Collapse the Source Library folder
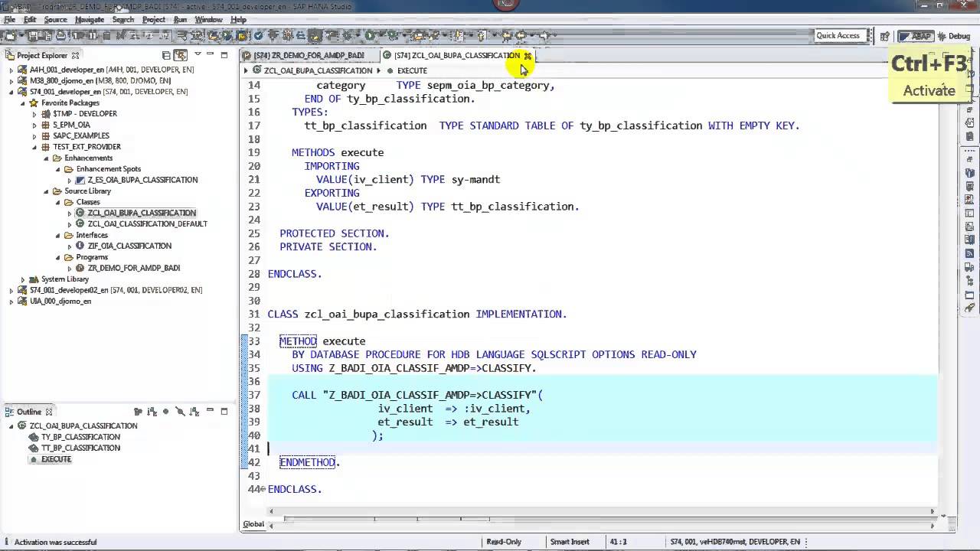Screen dimensions: 980x551 pos(45,191)
